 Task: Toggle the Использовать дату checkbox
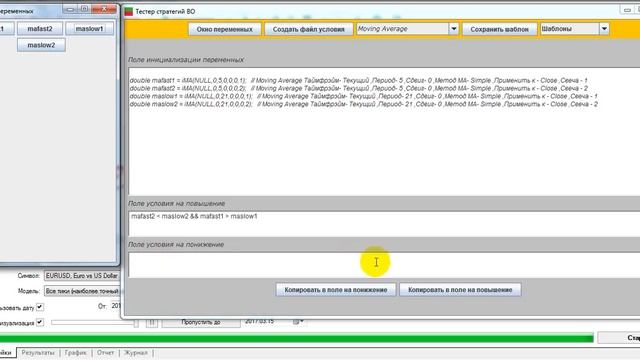coord(40,307)
